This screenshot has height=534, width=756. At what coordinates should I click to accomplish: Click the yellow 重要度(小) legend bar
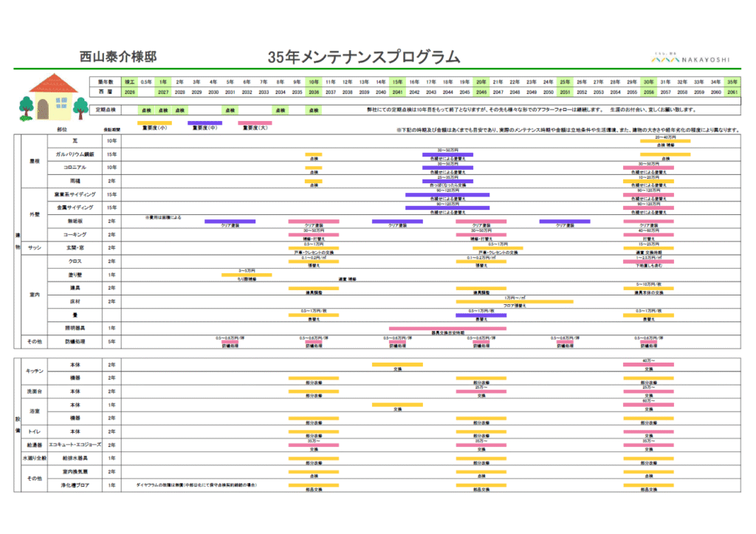pyautogui.click(x=155, y=123)
